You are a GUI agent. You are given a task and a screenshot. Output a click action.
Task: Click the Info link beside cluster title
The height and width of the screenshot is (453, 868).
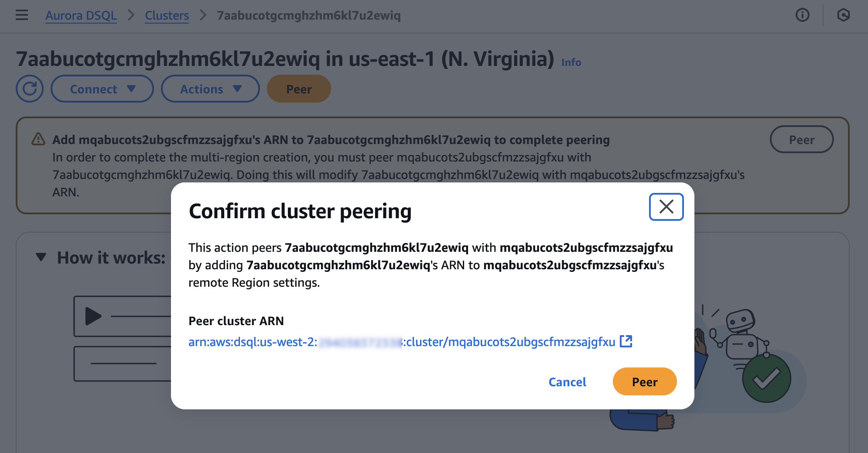571,62
